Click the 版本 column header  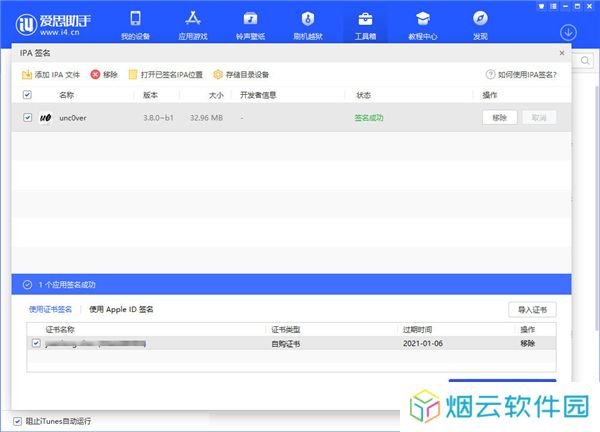(x=150, y=95)
